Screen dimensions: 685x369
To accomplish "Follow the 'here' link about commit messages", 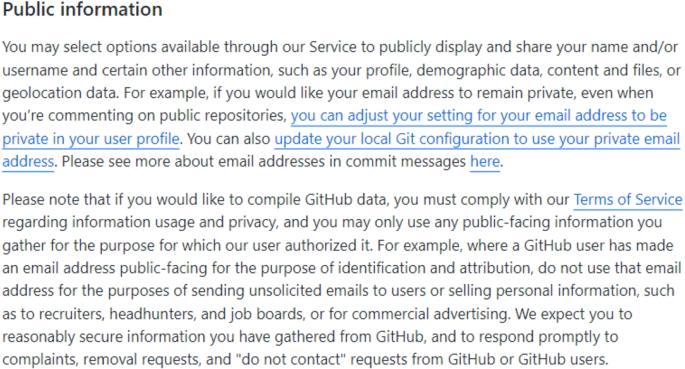I will (484, 162).
